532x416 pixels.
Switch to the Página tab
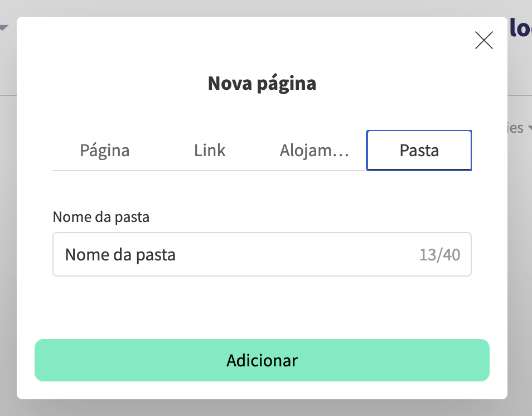104,150
